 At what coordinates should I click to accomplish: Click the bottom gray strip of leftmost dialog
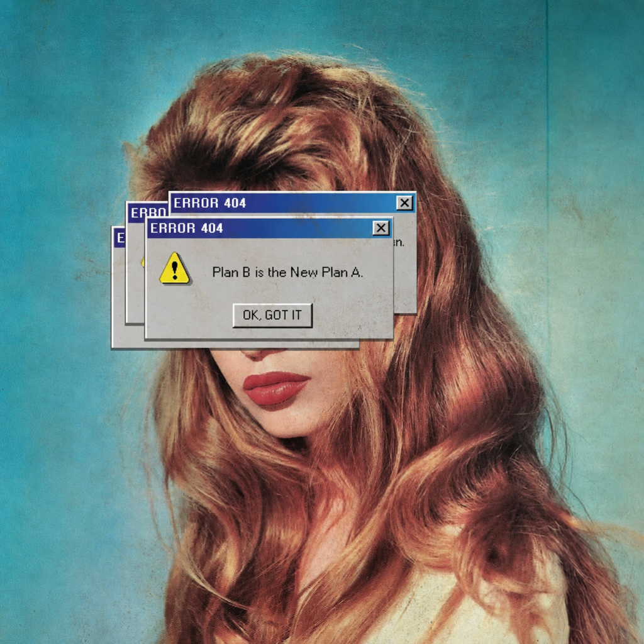(235, 344)
